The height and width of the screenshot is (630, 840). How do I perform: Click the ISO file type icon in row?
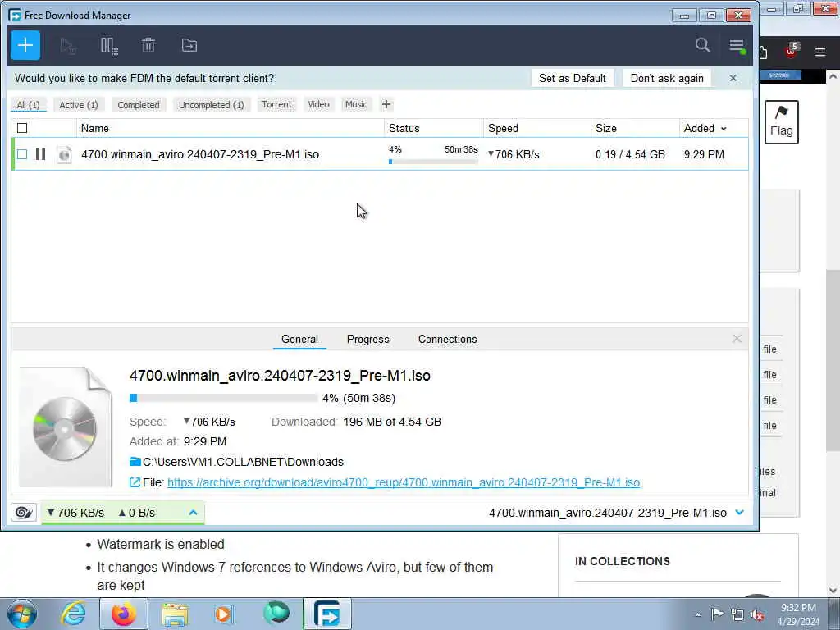click(64, 155)
